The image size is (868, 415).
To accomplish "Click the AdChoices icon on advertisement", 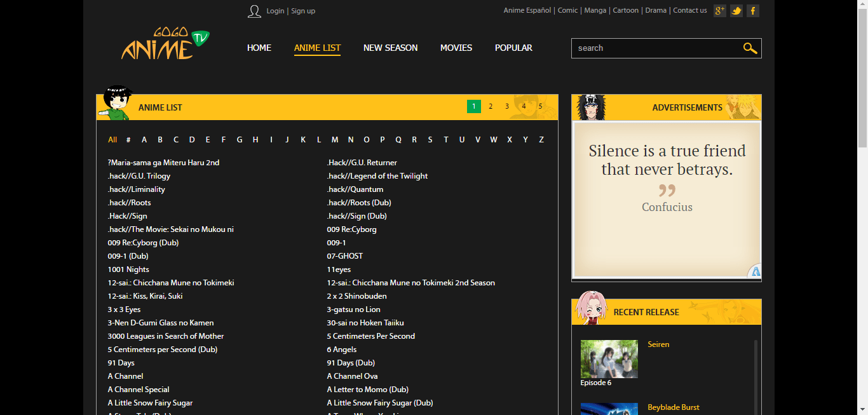I will coord(755,271).
